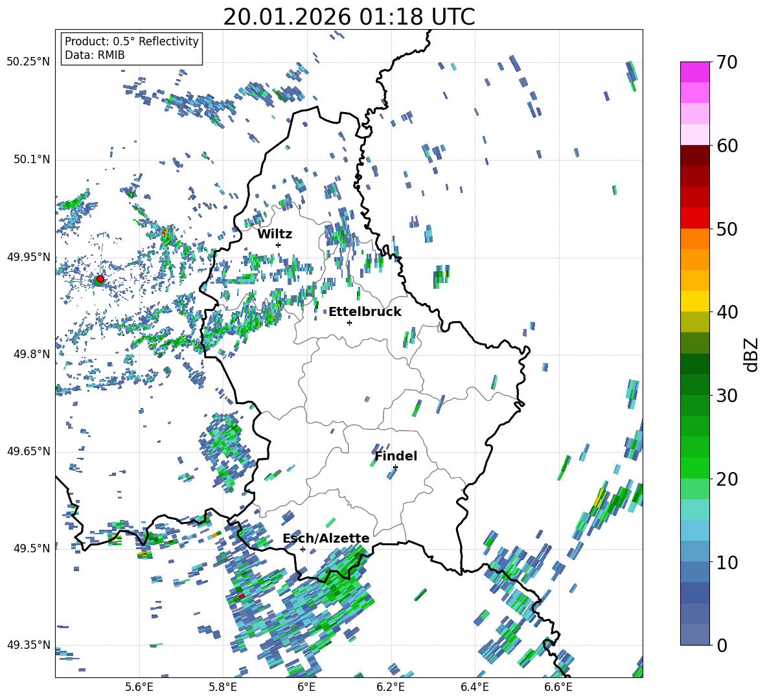Screen dimensions: 767x700
Task: Click the Data: RMIB text
Action: tap(95, 55)
